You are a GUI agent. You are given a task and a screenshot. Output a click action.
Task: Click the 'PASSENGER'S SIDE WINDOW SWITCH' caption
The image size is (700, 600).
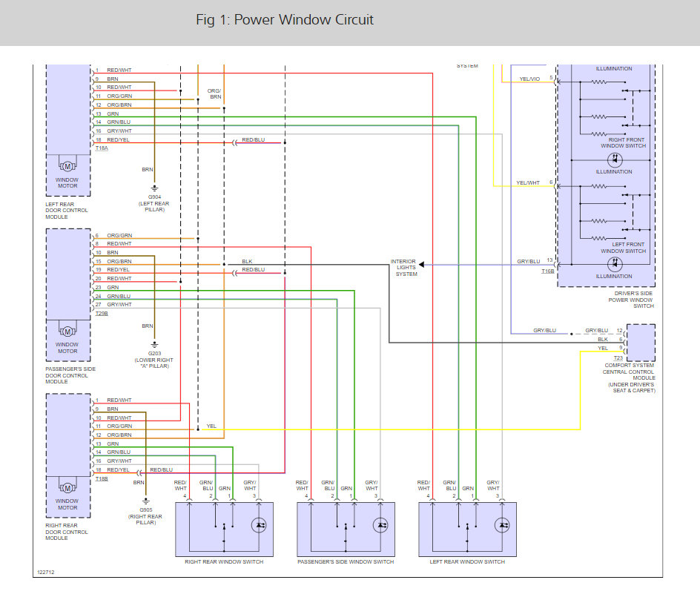pyautogui.click(x=346, y=561)
